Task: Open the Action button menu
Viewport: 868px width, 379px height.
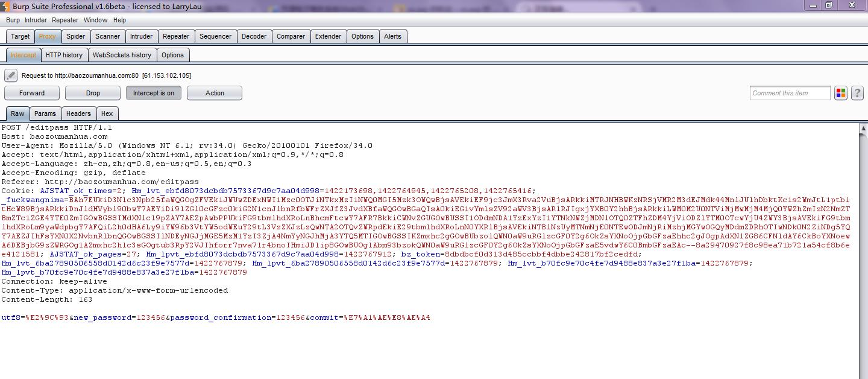Action: (215, 93)
